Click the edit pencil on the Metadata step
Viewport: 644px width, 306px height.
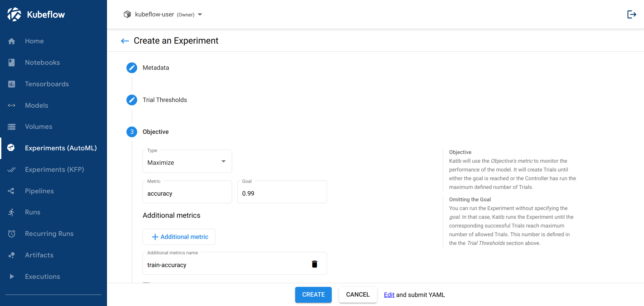(131, 67)
